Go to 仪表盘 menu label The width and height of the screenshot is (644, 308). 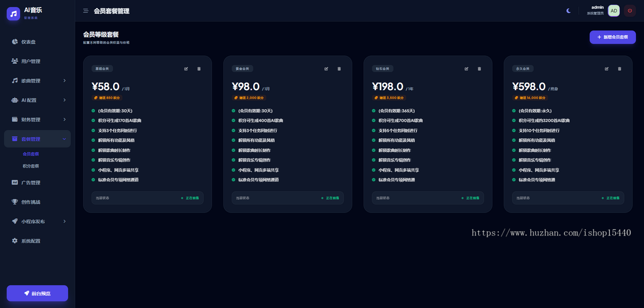tap(28, 42)
